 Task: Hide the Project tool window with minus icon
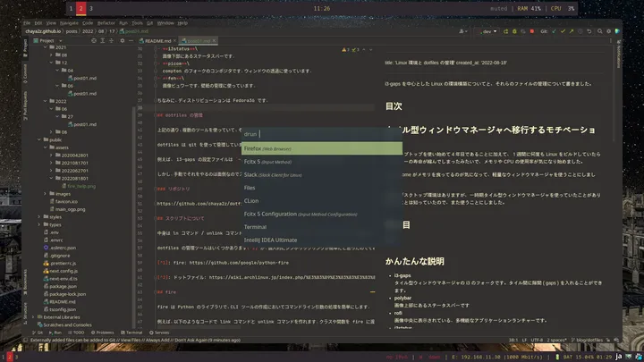131,40
